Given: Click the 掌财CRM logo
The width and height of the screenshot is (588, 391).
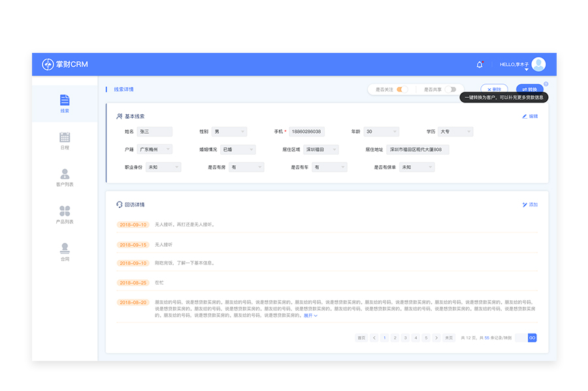Looking at the screenshot, I should [x=65, y=64].
